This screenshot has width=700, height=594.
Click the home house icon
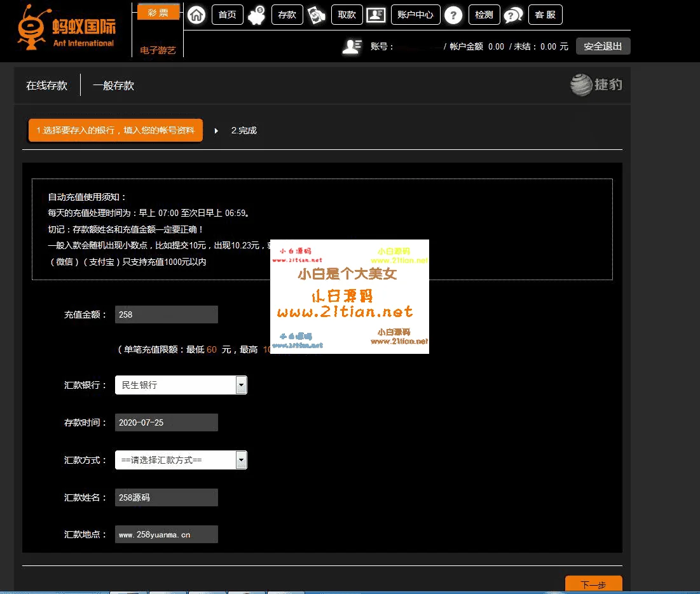click(x=197, y=15)
